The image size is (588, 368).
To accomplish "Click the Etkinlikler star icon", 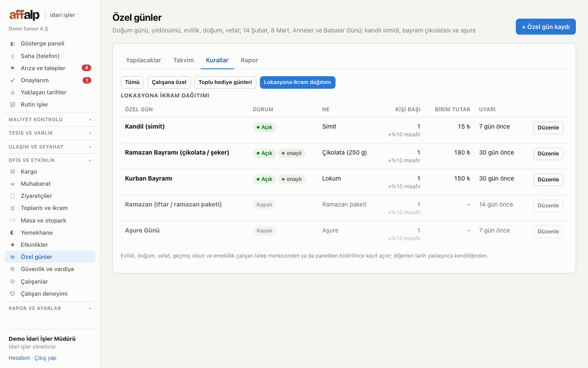I will point(13,245).
